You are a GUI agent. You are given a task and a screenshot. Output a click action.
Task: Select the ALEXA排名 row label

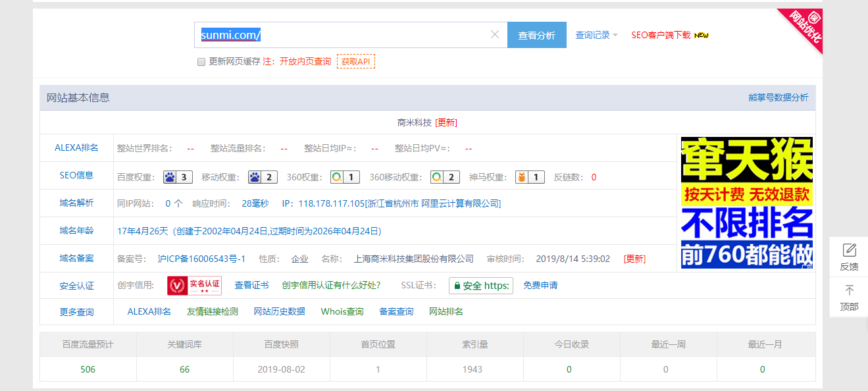tap(76, 147)
